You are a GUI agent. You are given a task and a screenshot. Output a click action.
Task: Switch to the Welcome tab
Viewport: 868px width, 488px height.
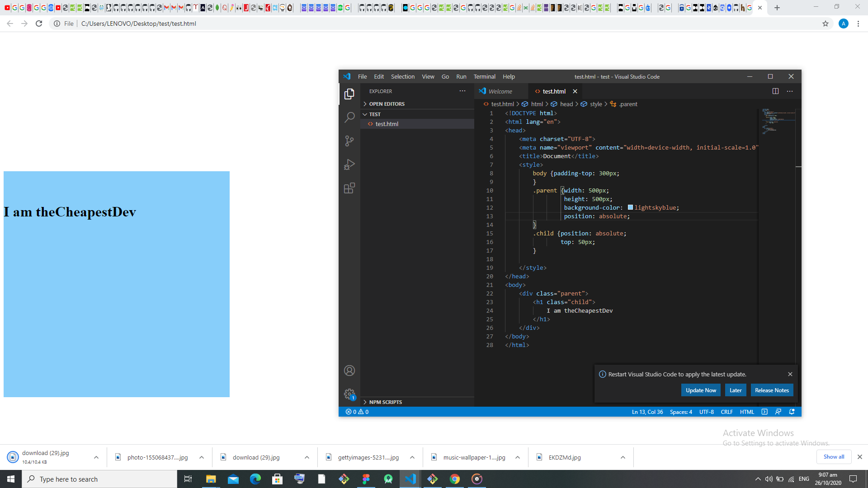tap(501, 91)
